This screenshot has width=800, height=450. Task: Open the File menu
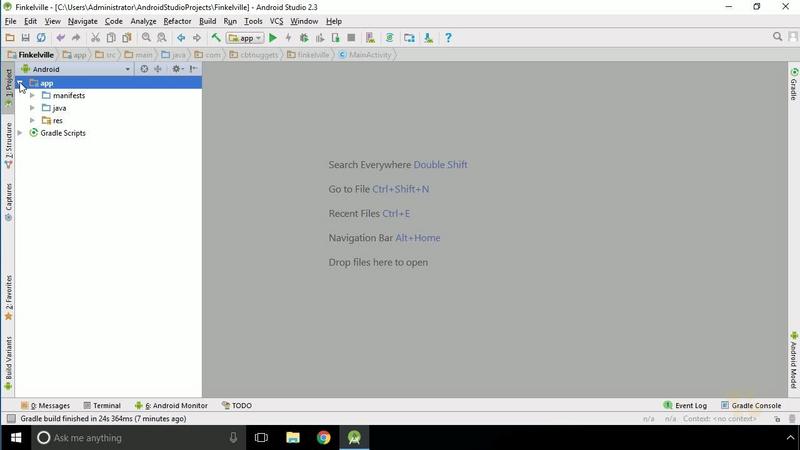click(10, 21)
